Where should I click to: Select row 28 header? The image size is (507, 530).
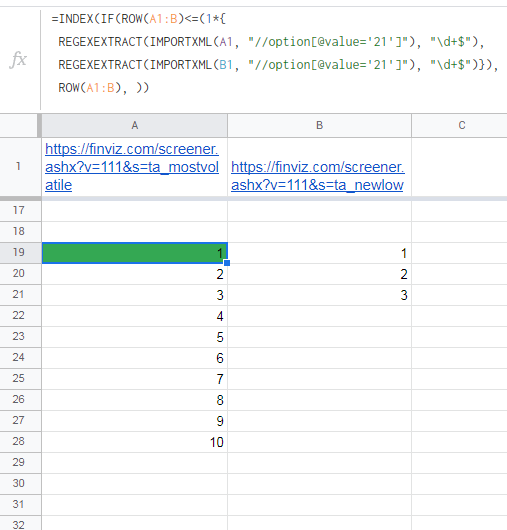20,441
